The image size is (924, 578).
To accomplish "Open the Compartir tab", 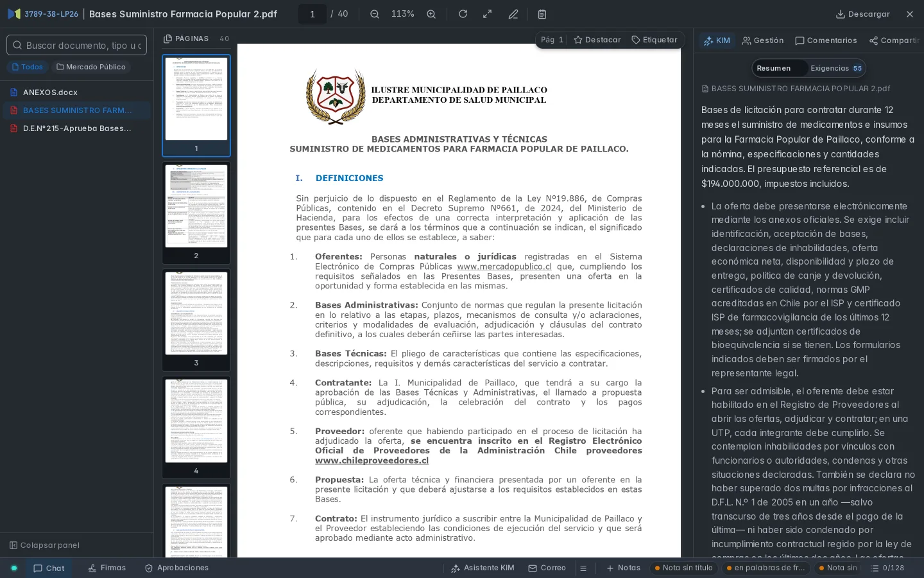I will pos(894,40).
